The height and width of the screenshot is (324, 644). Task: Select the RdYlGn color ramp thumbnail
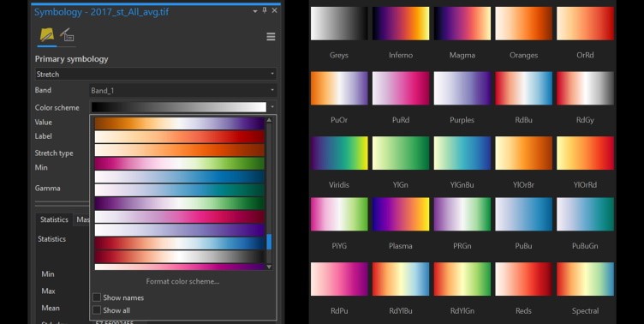(462, 279)
